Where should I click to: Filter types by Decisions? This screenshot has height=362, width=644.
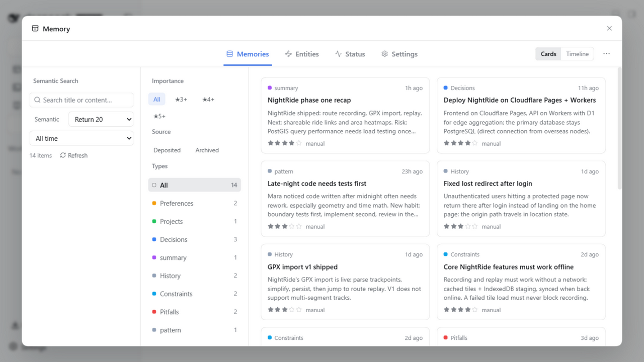click(x=195, y=239)
